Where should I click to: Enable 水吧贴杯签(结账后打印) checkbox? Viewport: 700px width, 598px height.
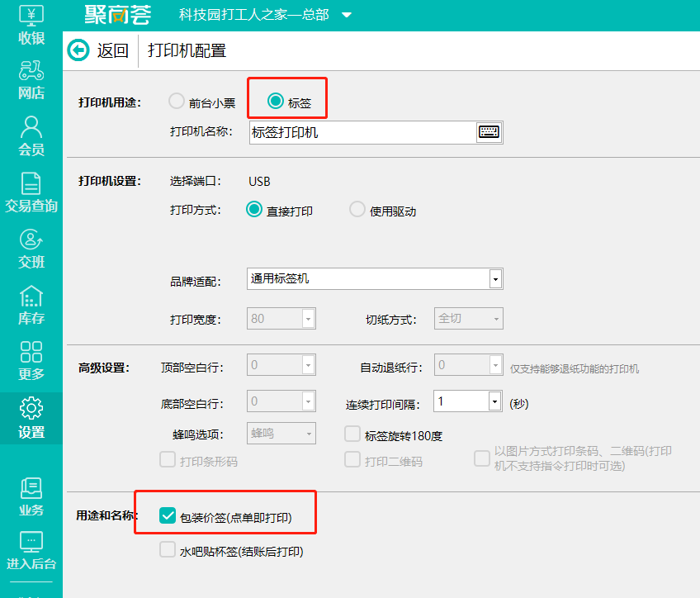pos(168,550)
